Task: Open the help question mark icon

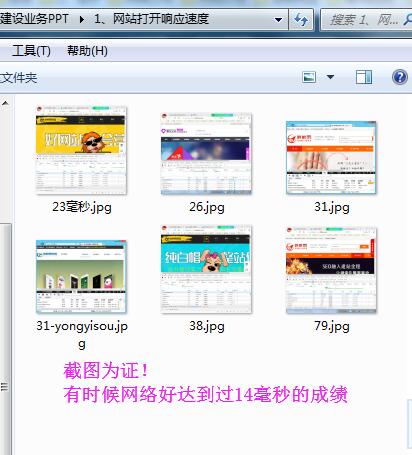Action: 399,77
